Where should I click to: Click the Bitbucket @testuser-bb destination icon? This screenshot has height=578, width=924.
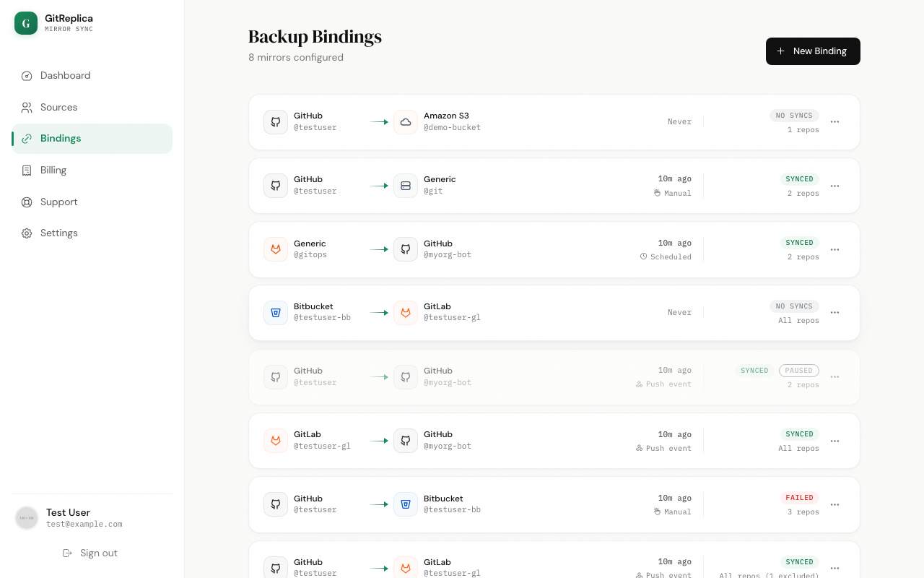tap(406, 504)
